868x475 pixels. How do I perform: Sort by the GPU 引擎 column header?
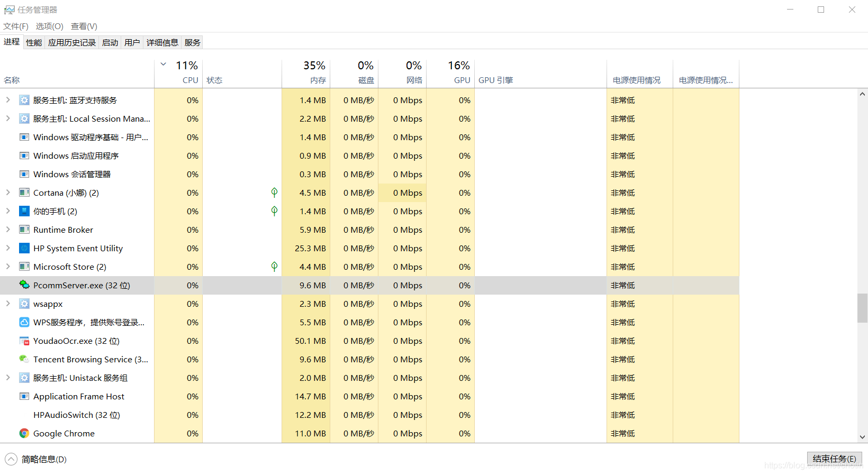(x=540, y=73)
